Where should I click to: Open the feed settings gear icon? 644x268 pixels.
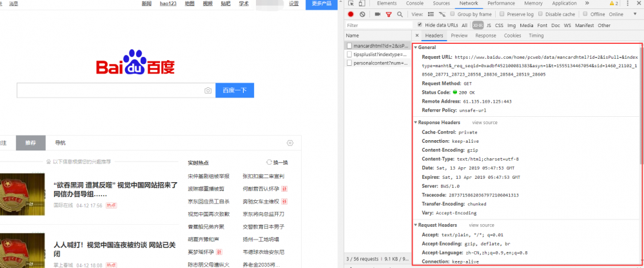coord(290,143)
